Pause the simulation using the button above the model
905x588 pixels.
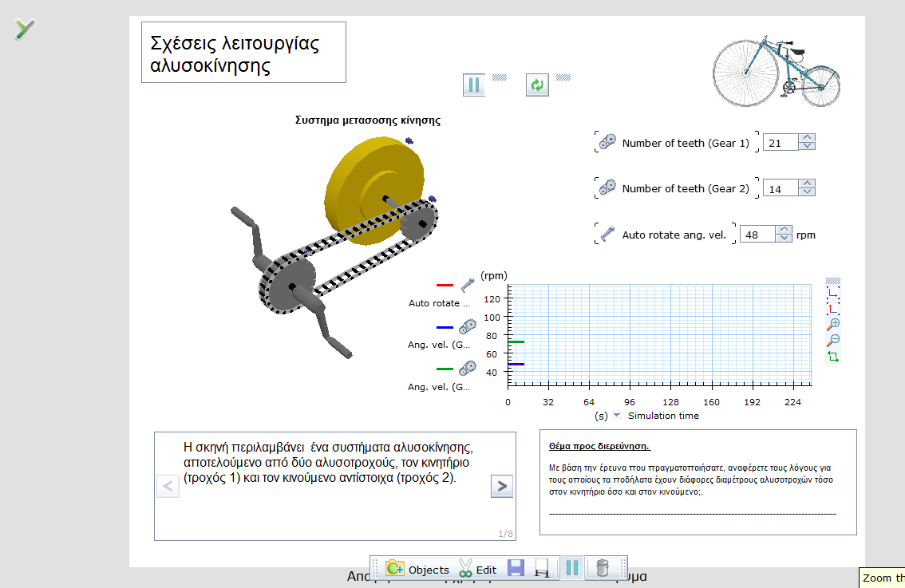click(x=474, y=85)
